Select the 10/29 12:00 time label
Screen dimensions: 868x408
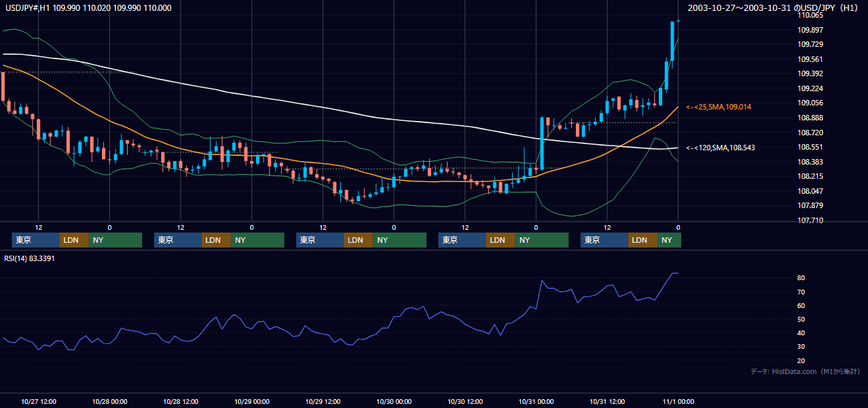323,401
